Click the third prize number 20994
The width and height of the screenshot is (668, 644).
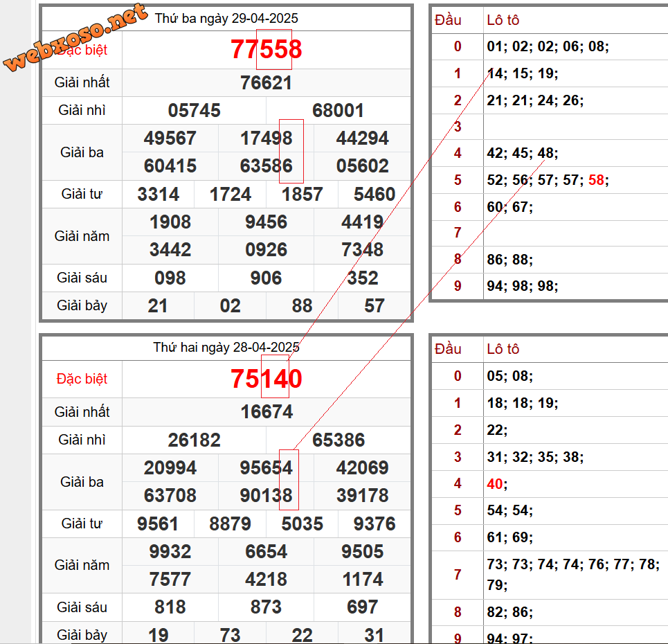click(170, 467)
